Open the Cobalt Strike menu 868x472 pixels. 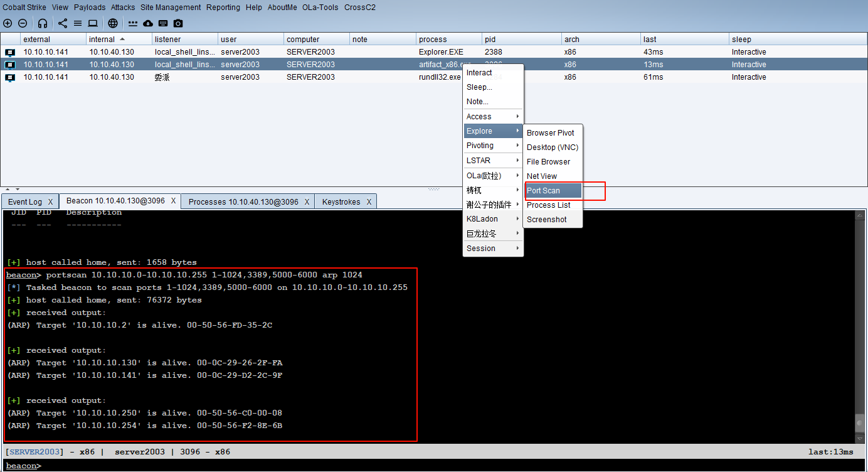pos(24,8)
